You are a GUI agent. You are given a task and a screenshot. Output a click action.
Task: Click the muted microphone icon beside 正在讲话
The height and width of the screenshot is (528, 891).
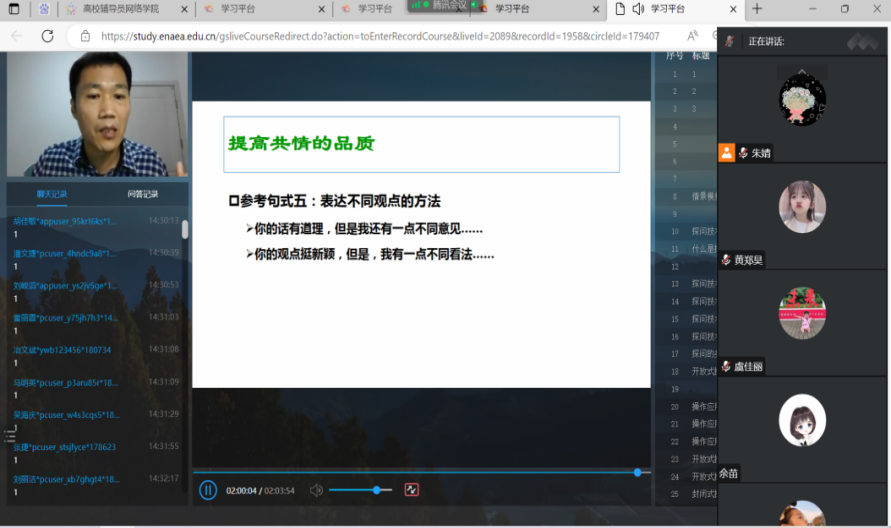click(x=730, y=41)
